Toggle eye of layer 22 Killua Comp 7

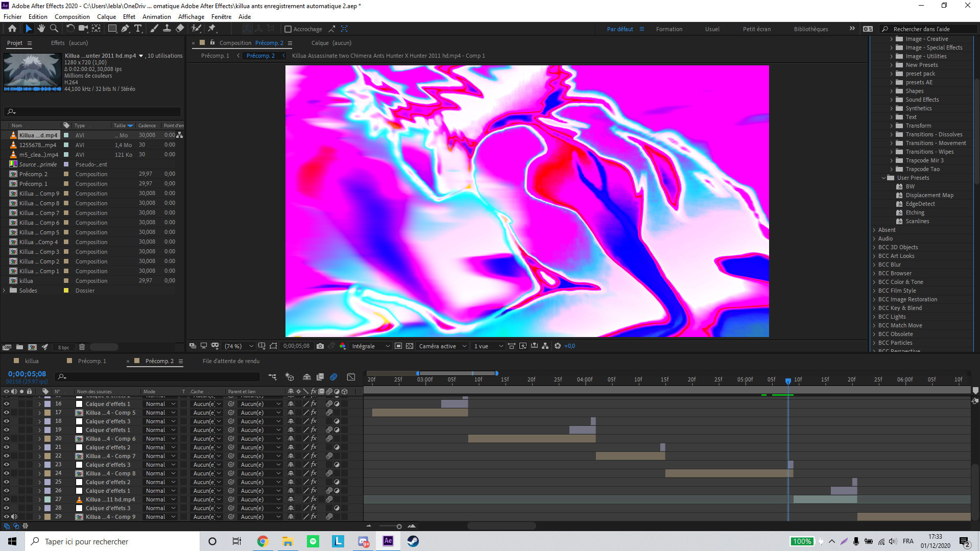click(7, 456)
